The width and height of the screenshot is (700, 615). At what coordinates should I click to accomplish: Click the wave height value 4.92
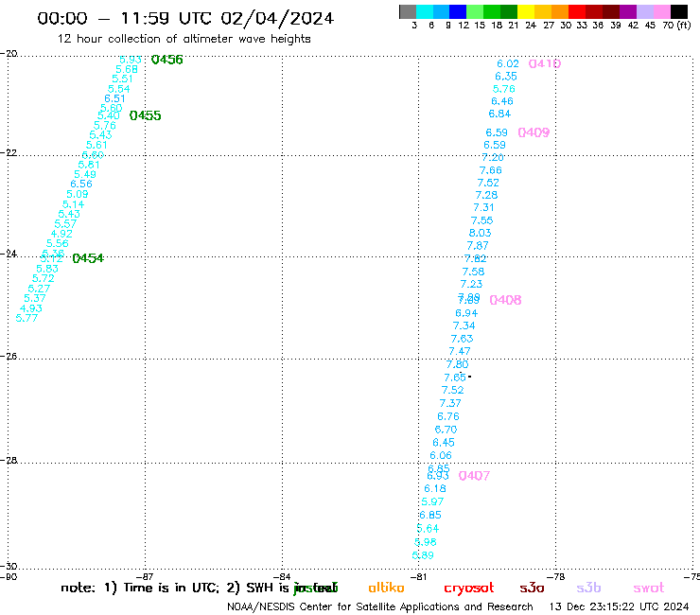coord(61,234)
